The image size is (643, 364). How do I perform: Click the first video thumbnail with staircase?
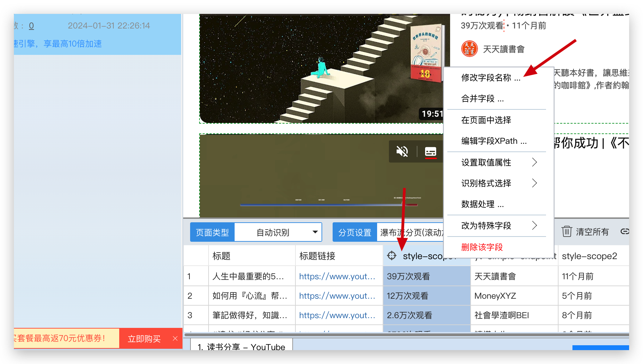coord(321,69)
